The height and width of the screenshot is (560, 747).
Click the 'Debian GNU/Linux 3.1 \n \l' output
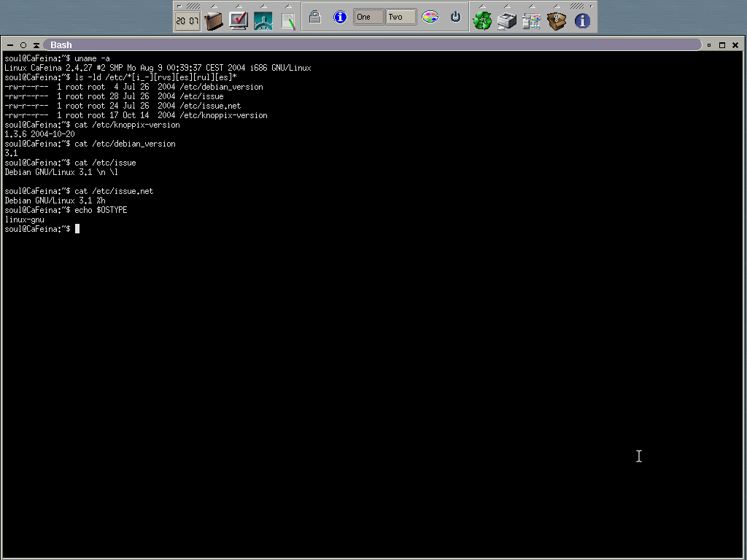[x=61, y=172]
